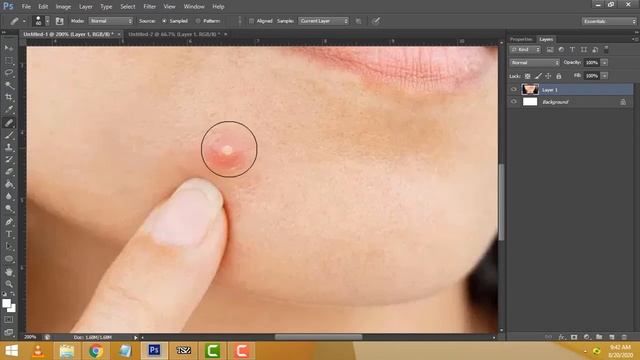Toggle layer filtering switch on
The width and height of the screenshot is (640, 360).
[x=606, y=50]
